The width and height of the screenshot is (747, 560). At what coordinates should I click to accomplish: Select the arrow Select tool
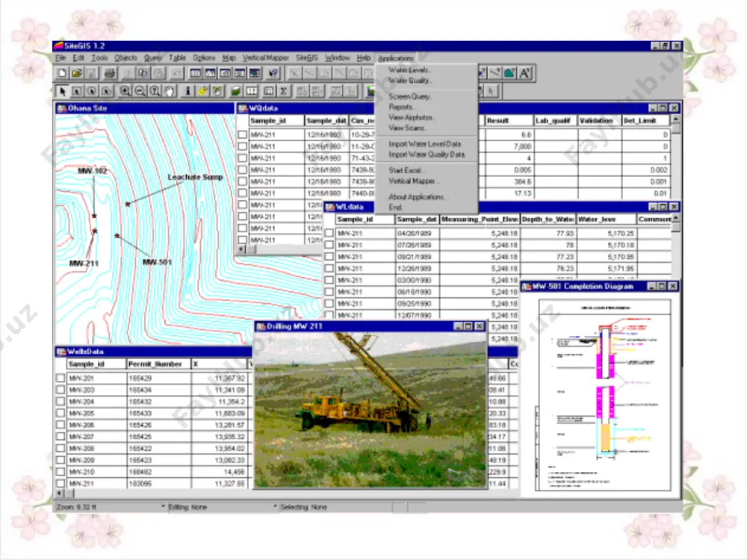click(x=62, y=91)
